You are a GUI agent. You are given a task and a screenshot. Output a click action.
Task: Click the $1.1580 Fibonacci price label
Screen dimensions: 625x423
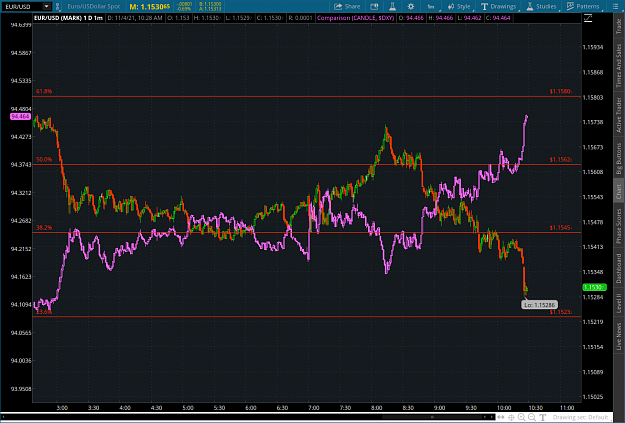coord(560,91)
